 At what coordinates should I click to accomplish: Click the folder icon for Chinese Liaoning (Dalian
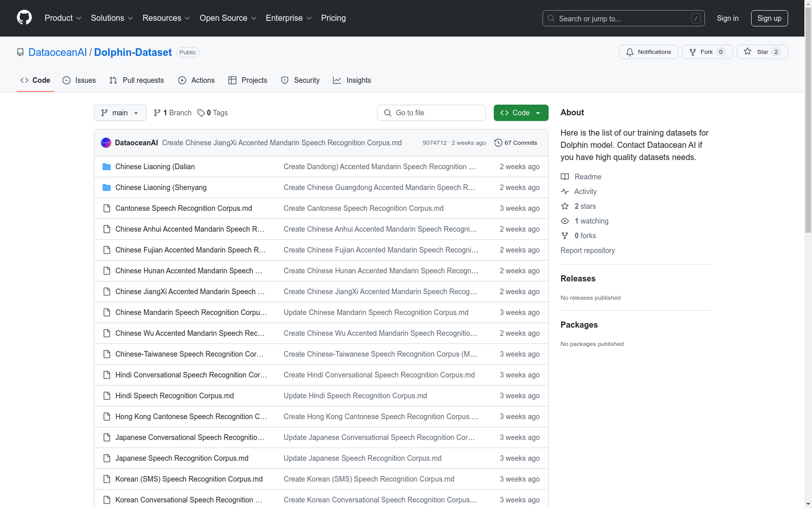click(x=107, y=167)
